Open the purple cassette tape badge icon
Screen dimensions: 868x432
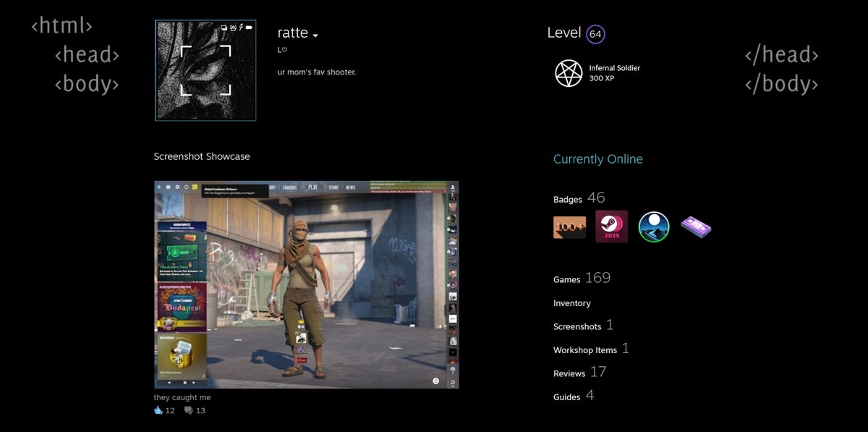pos(696,226)
